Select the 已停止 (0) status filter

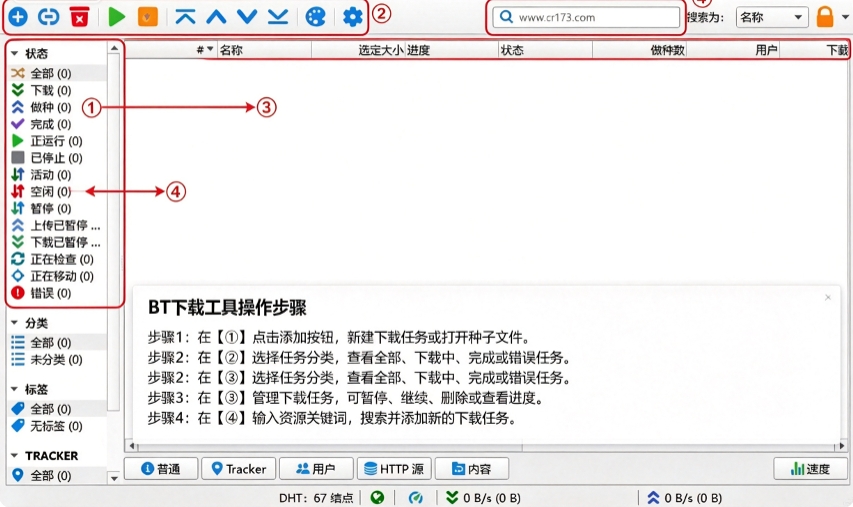click(57, 157)
